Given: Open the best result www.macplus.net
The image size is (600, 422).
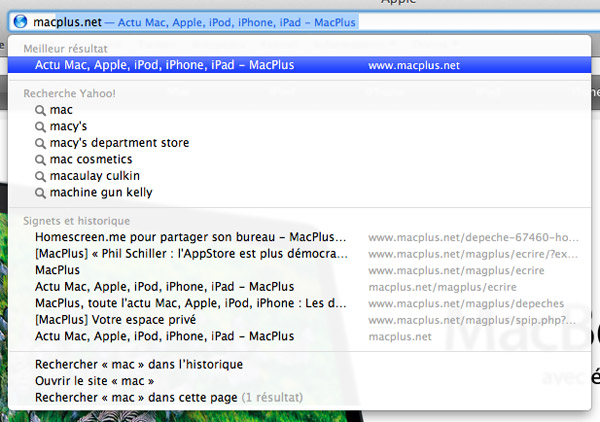Looking at the screenshot, I should [300, 65].
